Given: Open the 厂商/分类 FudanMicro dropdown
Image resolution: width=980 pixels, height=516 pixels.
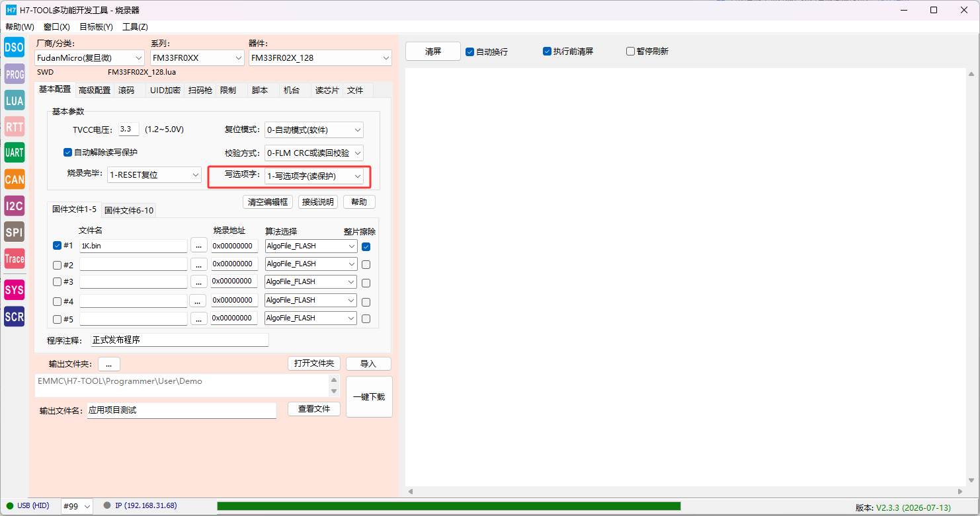Looking at the screenshot, I should pos(90,58).
